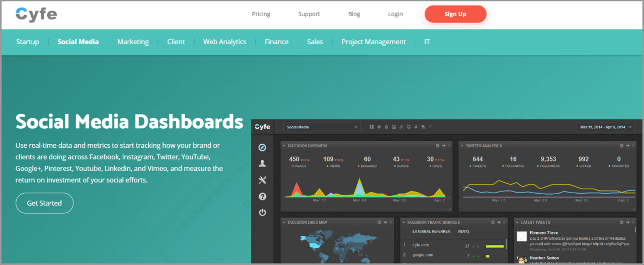This screenshot has height=265, width=644.
Task: Click Facebook Overview widget arrow icon
Action: click(x=443, y=146)
